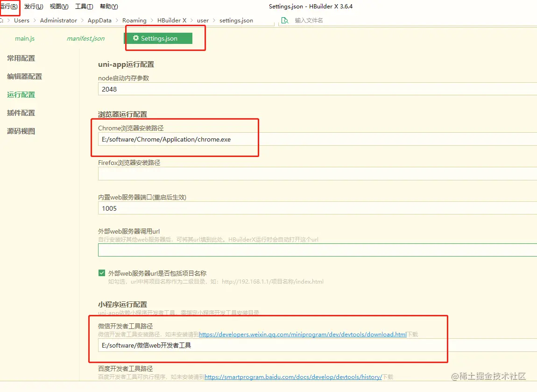Click the 浏览器运行配置 heading
Image resolution: width=537 pixels, height=392 pixels.
123,114
